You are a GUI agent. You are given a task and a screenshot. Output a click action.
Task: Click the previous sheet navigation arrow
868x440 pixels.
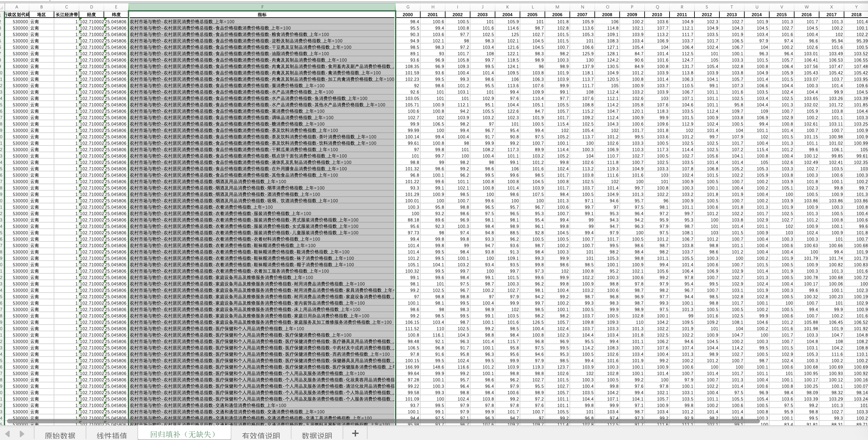coord(7,434)
